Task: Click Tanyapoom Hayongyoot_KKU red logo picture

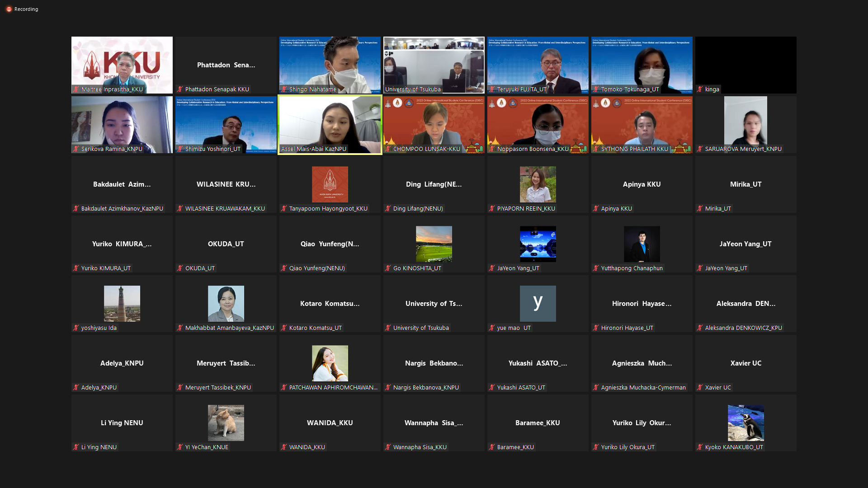Action: (x=330, y=184)
